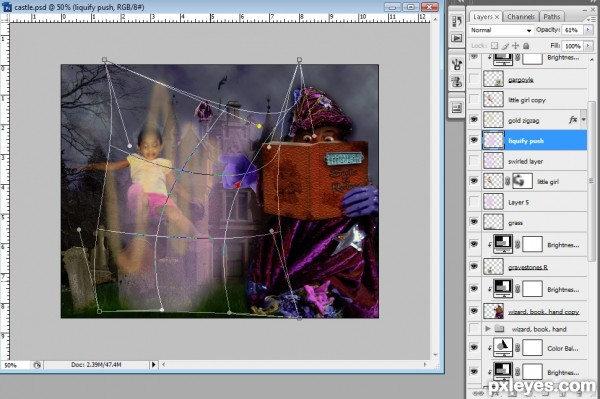Close the Layers tab with its x
Screen dimensions: 600x399
(497, 17)
